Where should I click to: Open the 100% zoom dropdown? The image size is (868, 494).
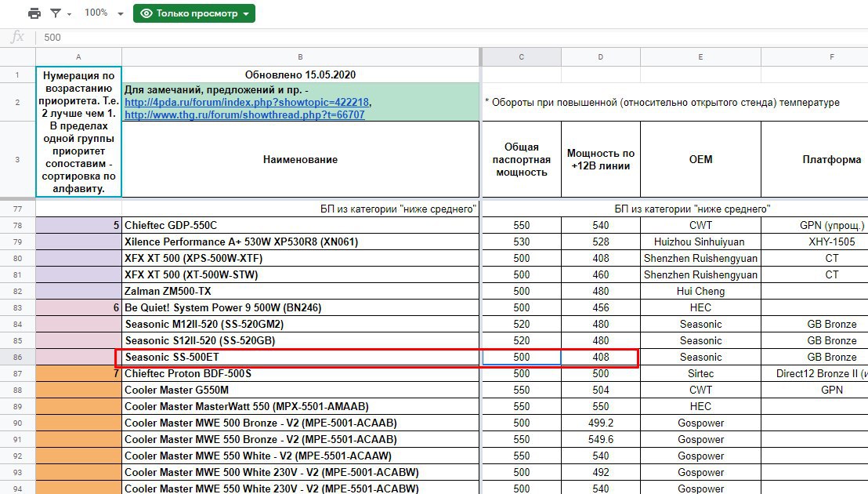103,13
